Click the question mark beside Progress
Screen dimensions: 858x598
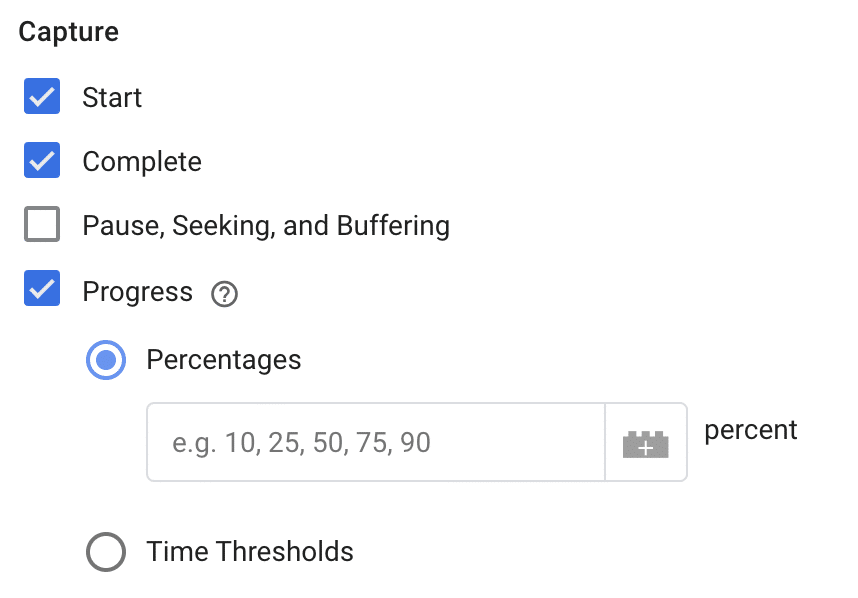pyautogui.click(x=225, y=295)
